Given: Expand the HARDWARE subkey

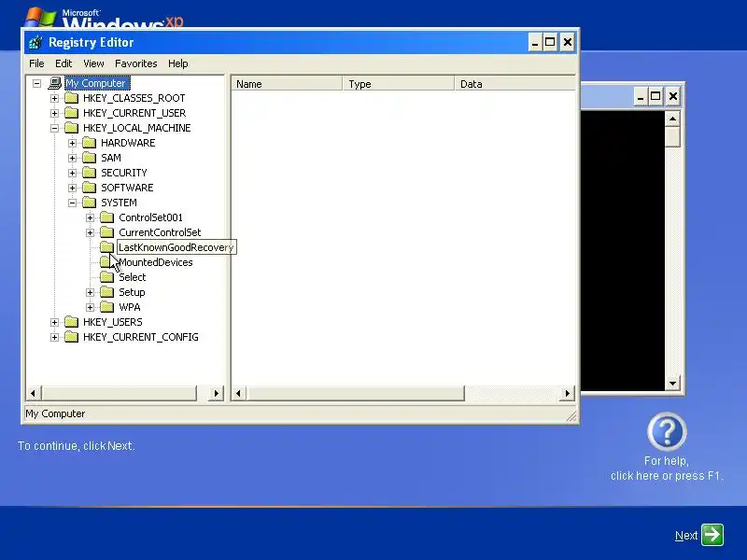Looking at the screenshot, I should click(72, 143).
